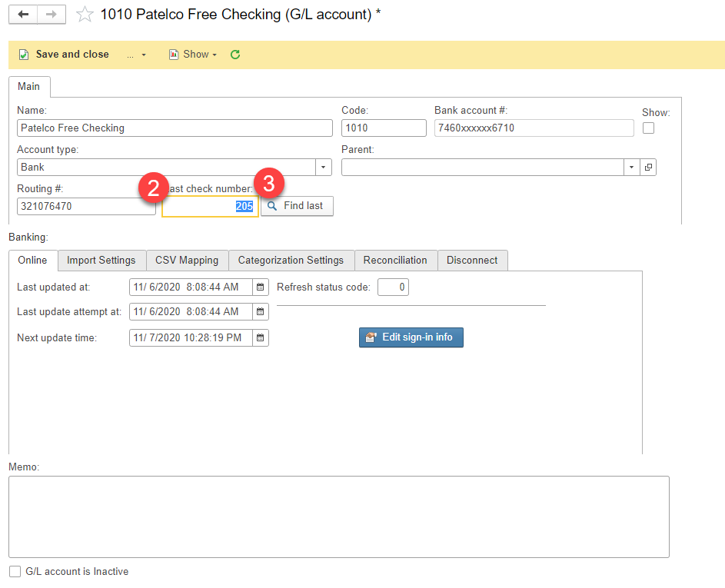Toggle G/L account is Inactive checkbox
Image resolution: width=725 pixels, height=588 pixels.
15,571
